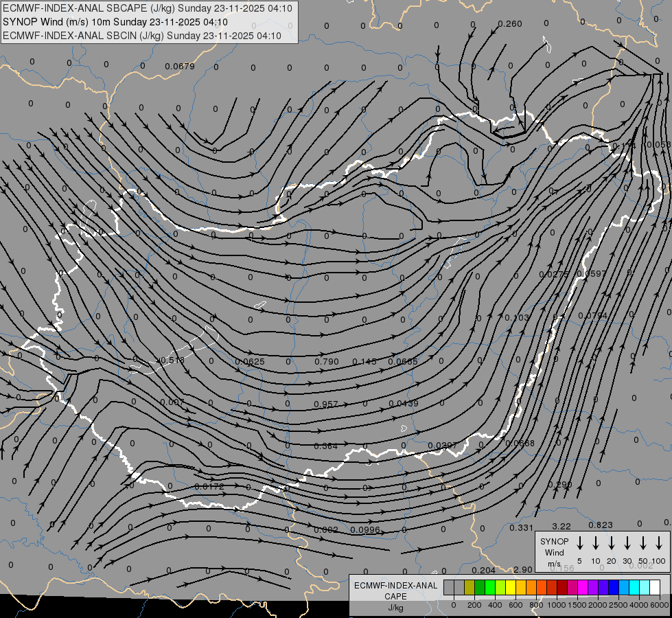Select the bright magenta CAPE legend swatch

click(x=583, y=587)
